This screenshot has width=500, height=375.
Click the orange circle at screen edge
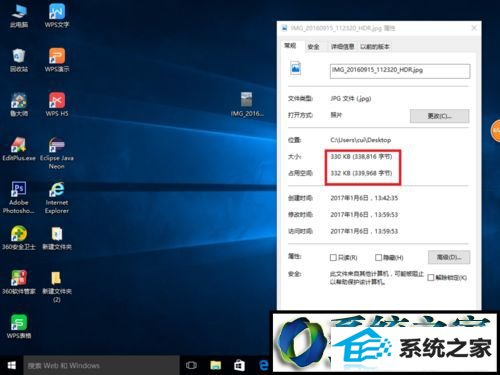point(495,131)
